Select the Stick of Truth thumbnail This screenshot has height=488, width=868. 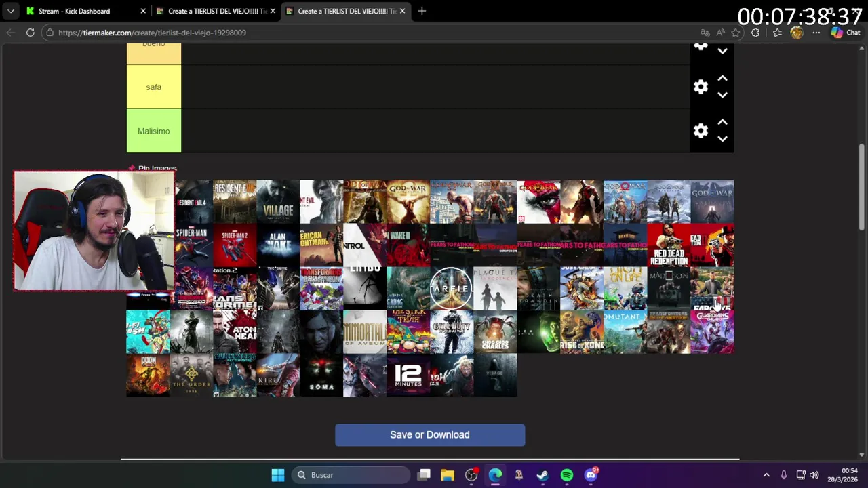pos(408,331)
